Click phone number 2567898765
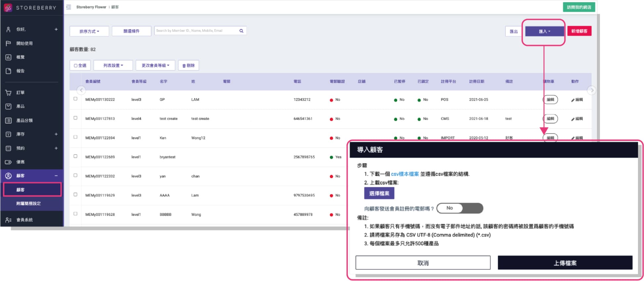This screenshot has height=281, width=644. pos(304,157)
